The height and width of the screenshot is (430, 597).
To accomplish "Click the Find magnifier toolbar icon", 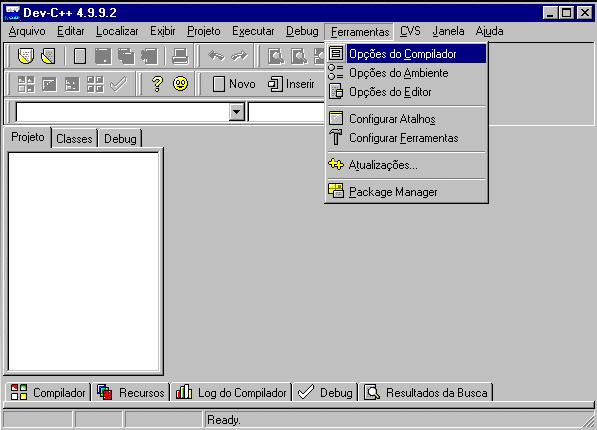I will click(276, 56).
